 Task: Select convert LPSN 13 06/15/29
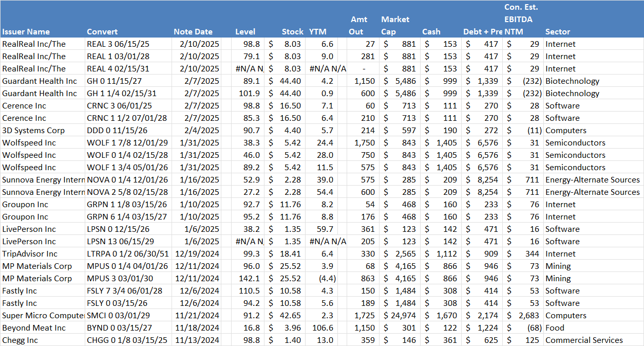click(120, 242)
